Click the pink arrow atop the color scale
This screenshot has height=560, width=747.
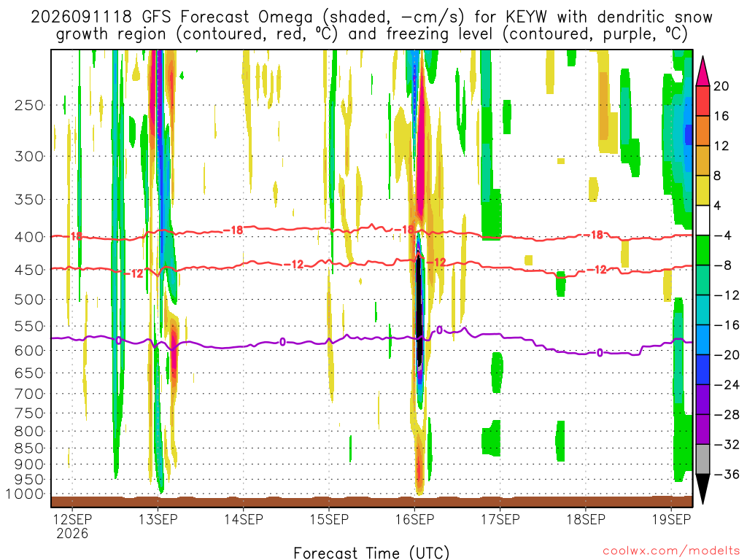point(703,71)
